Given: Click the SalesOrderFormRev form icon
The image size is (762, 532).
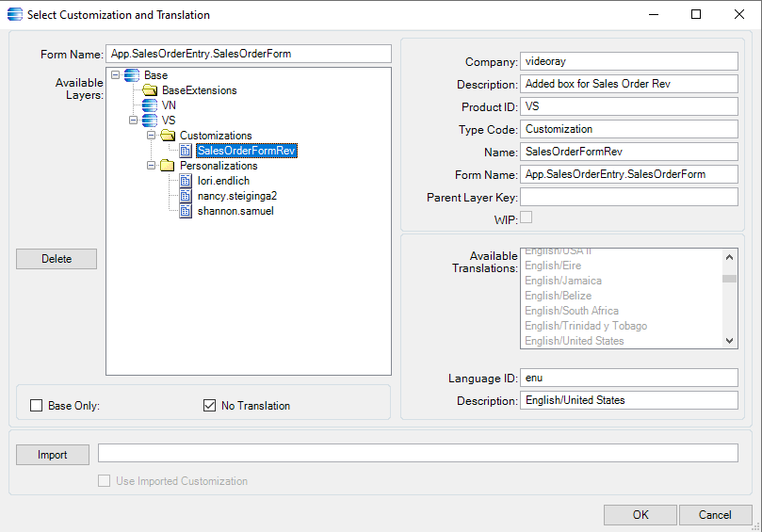Looking at the screenshot, I should [186, 151].
